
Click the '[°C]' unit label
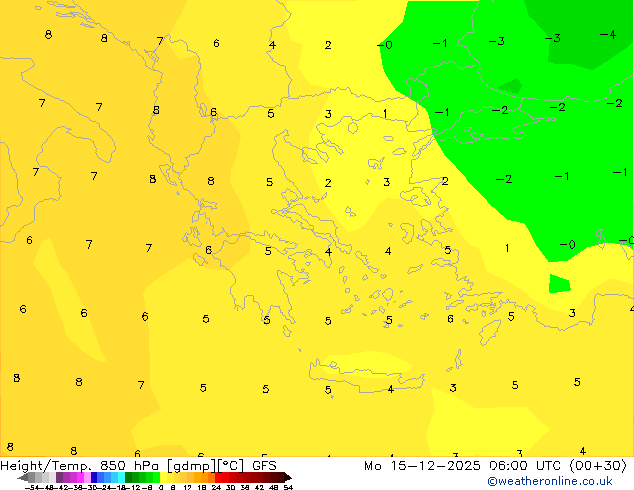(231, 466)
